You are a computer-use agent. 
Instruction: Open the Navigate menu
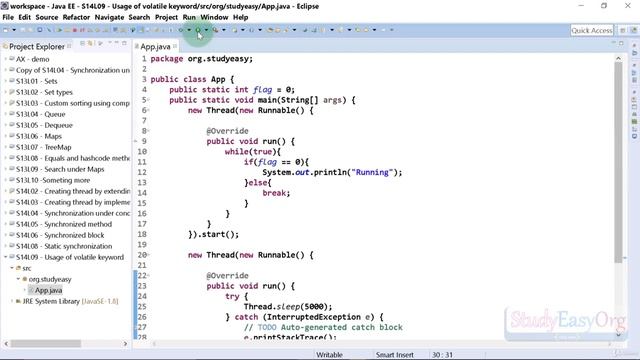coord(109,17)
